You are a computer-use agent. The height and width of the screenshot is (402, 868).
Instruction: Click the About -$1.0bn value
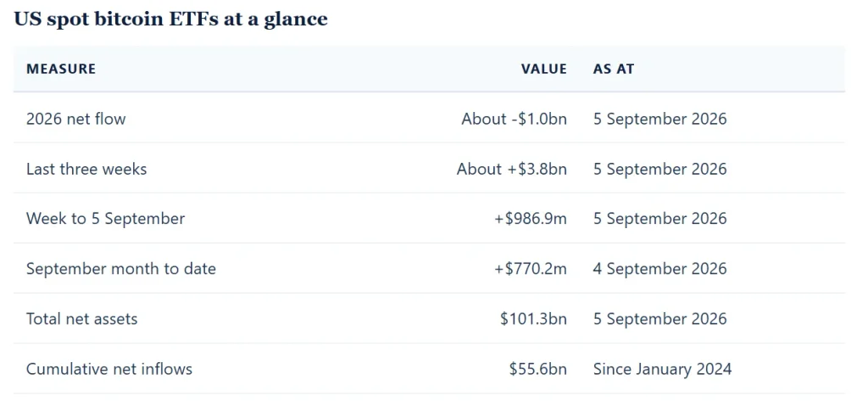pos(515,119)
